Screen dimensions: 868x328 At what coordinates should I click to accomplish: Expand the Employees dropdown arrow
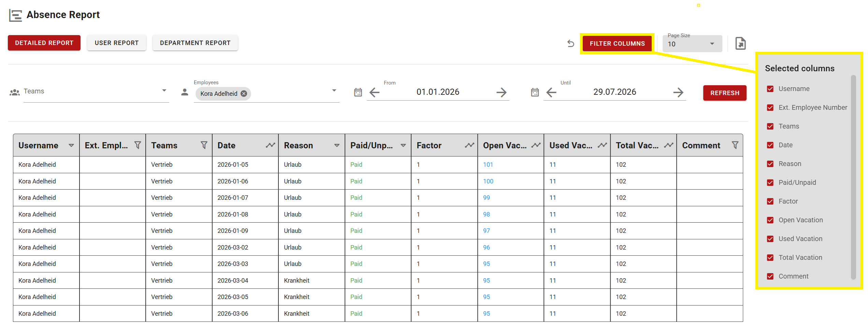pos(334,91)
